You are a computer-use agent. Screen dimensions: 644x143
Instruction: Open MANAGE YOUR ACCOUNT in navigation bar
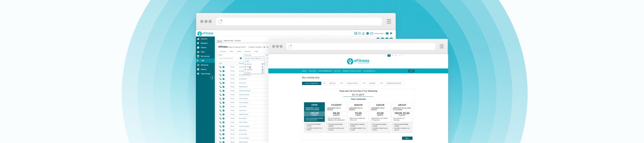coord(352,71)
